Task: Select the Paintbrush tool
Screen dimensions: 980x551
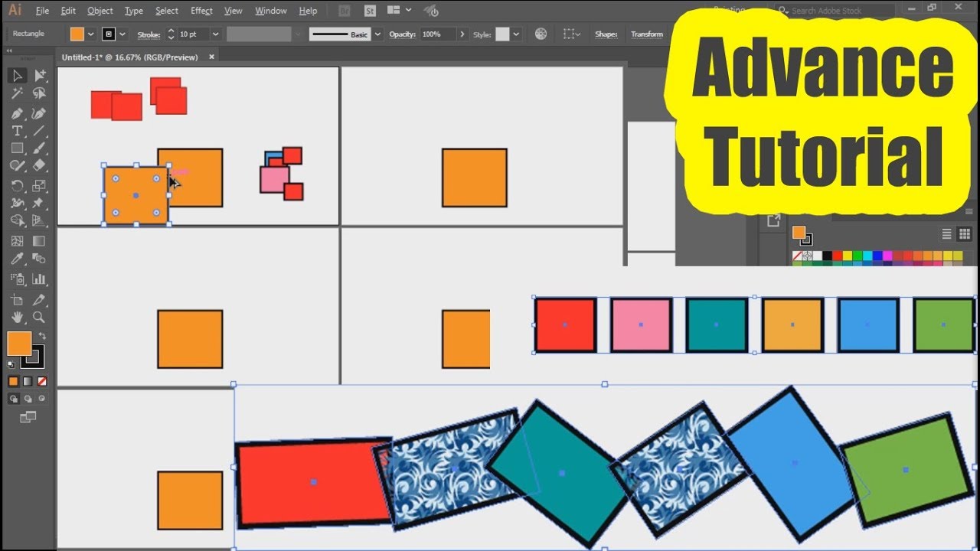Action: 40,148
